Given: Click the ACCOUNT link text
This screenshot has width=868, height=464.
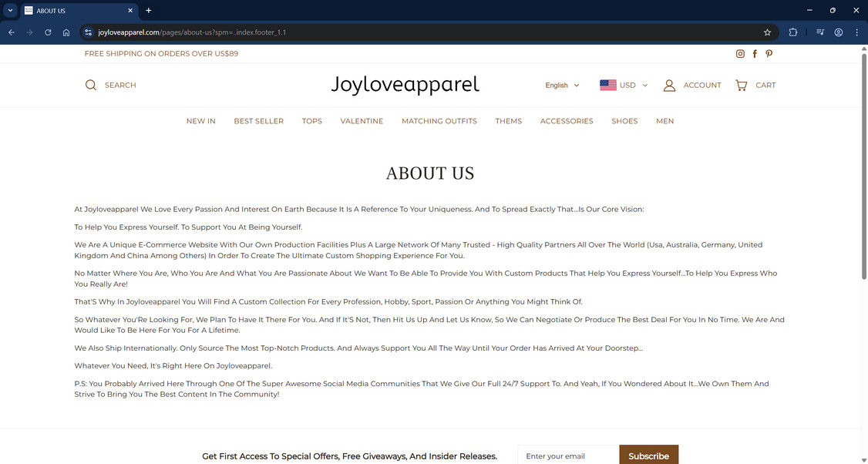Looking at the screenshot, I should [702, 86].
